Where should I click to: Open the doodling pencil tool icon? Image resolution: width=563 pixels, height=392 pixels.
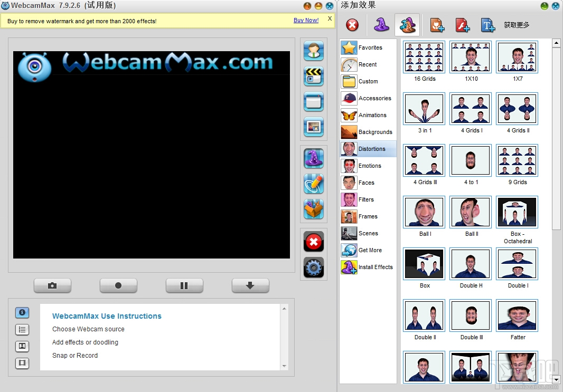click(x=314, y=184)
